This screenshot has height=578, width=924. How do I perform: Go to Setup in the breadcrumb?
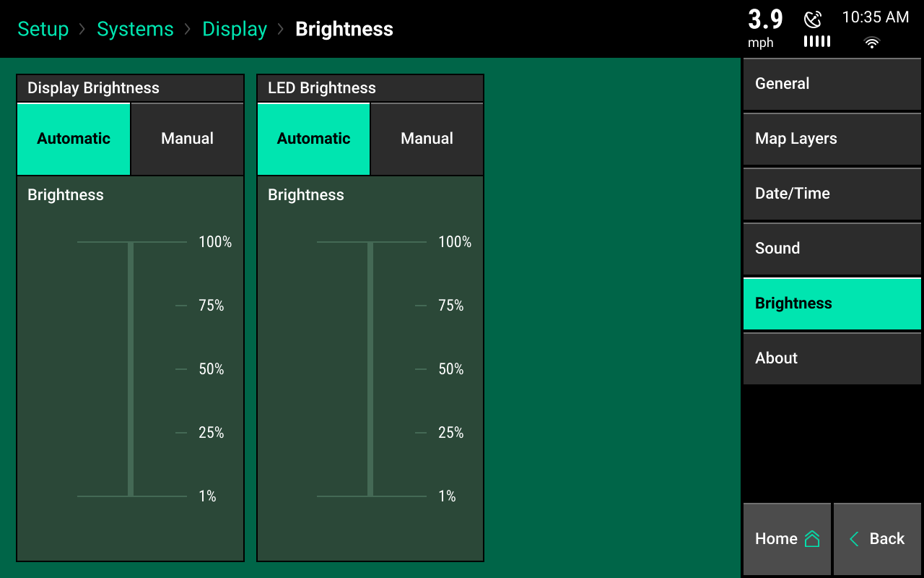point(43,29)
